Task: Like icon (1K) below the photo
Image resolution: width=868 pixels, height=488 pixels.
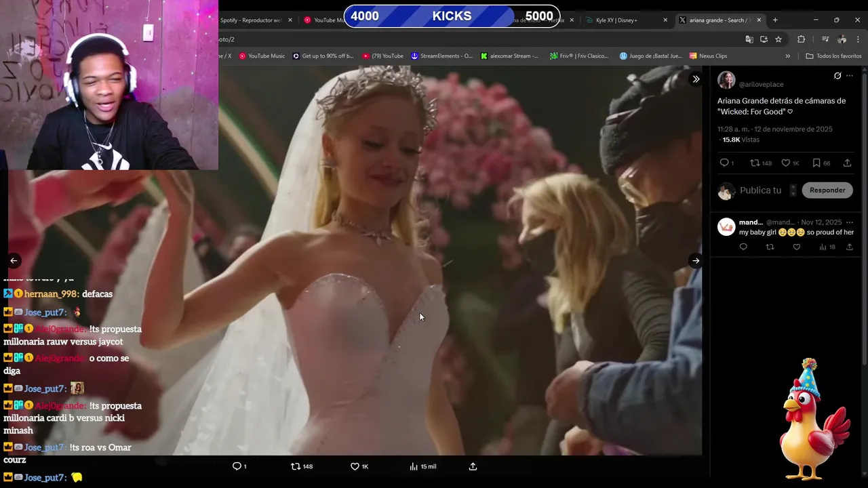Action: (x=359, y=466)
